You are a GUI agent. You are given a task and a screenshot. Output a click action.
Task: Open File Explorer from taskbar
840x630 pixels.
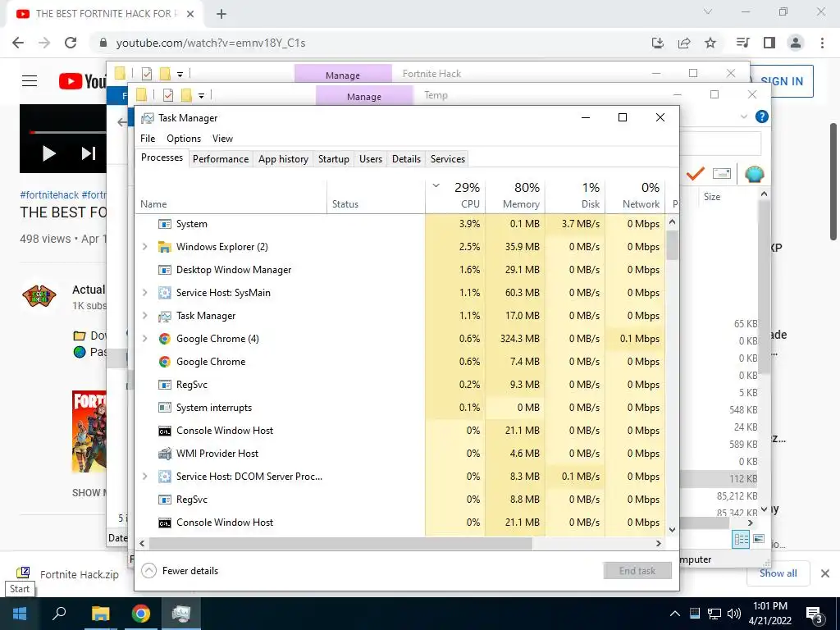point(100,614)
